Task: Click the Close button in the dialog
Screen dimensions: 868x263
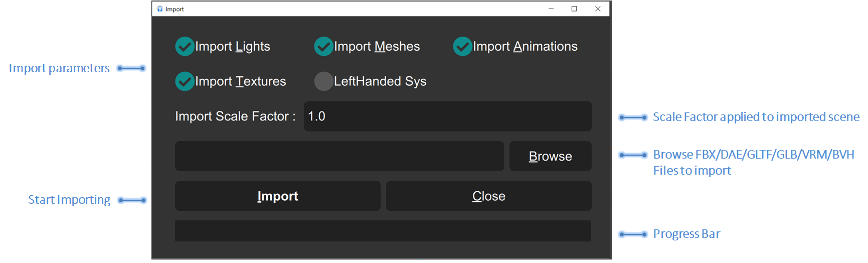Action: (x=489, y=196)
